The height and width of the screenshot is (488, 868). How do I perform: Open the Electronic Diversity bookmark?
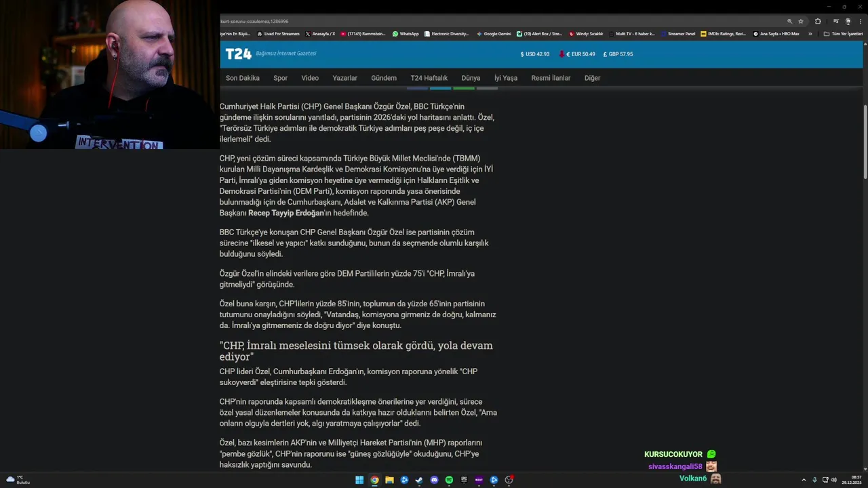446,34
